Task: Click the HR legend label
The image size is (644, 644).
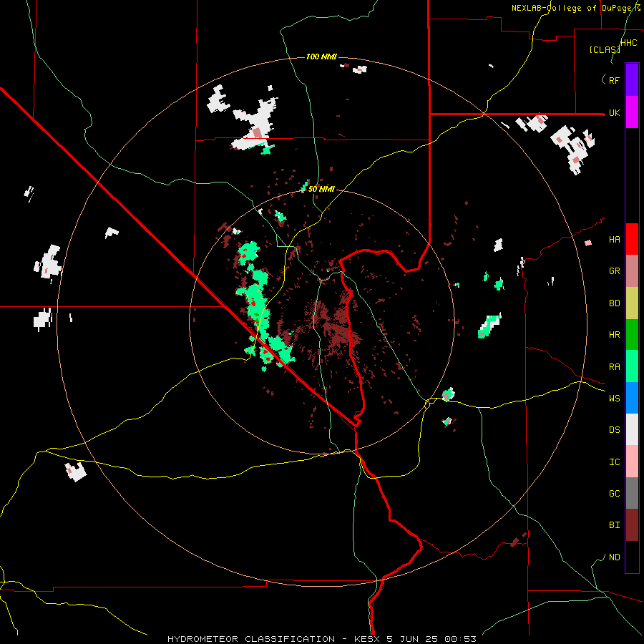Action: 614,335
